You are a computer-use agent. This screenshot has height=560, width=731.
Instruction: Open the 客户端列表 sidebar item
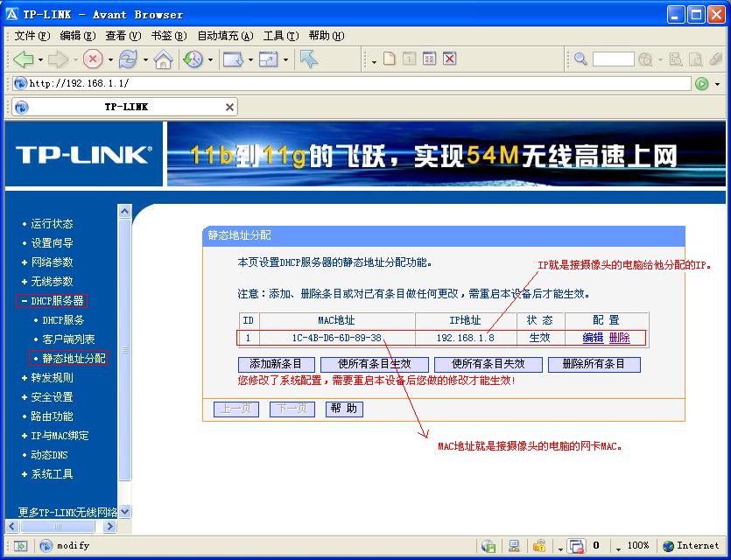[x=68, y=339]
